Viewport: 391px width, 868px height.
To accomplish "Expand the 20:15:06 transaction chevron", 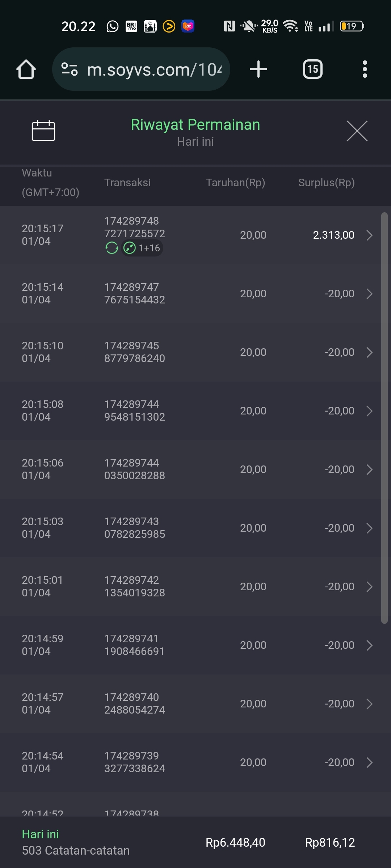I will point(369,469).
